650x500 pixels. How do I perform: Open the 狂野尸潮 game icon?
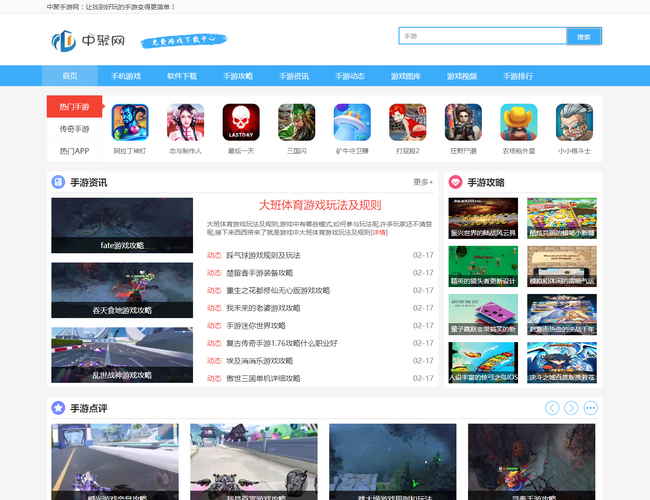click(463, 123)
